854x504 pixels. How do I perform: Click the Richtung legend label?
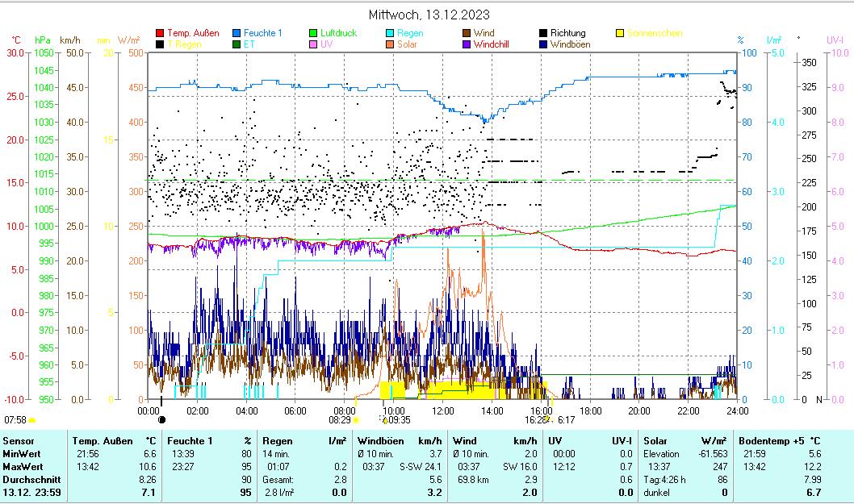568,34
